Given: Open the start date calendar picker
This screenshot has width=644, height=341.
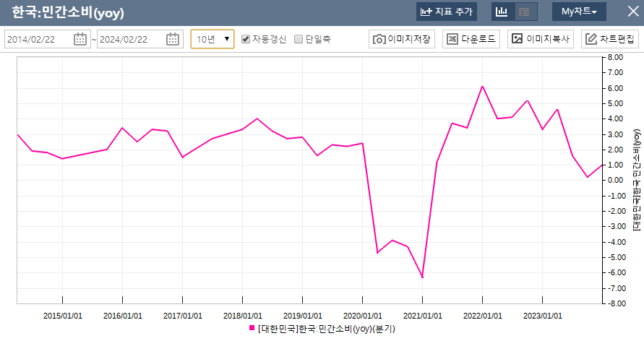Looking at the screenshot, I should click(80, 39).
